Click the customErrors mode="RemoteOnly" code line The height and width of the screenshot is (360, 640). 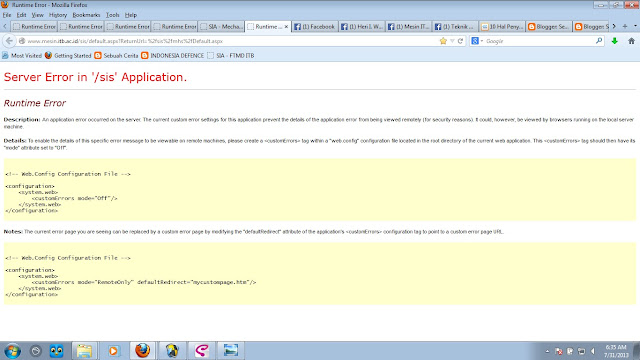click(x=144, y=282)
